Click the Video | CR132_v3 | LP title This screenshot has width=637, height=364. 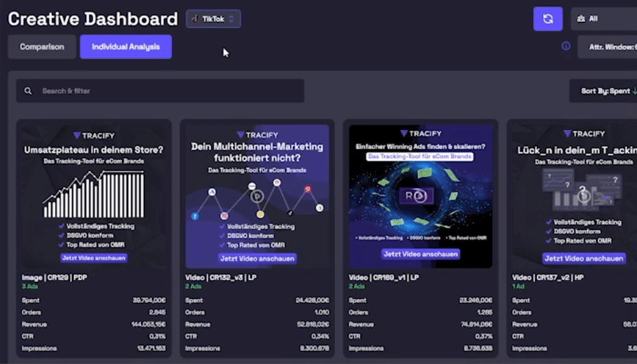point(221,278)
